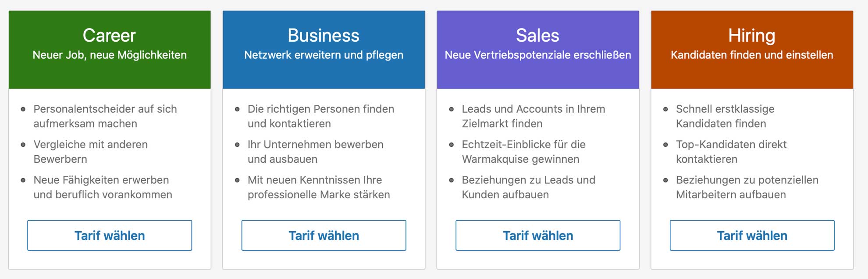Click 'Neue Vertriebspotenziale erschließen' subtitle

point(537,55)
